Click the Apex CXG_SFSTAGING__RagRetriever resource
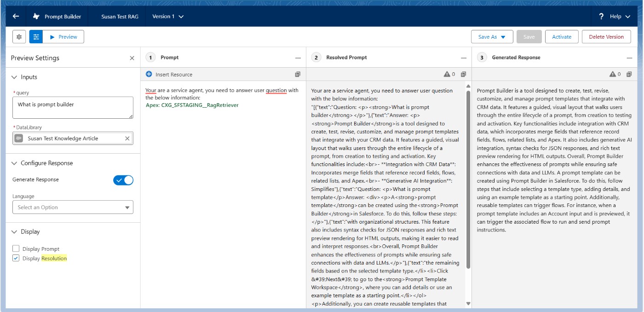Image resolution: width=644 pixels, height=312 pixels. coord(192,105)
